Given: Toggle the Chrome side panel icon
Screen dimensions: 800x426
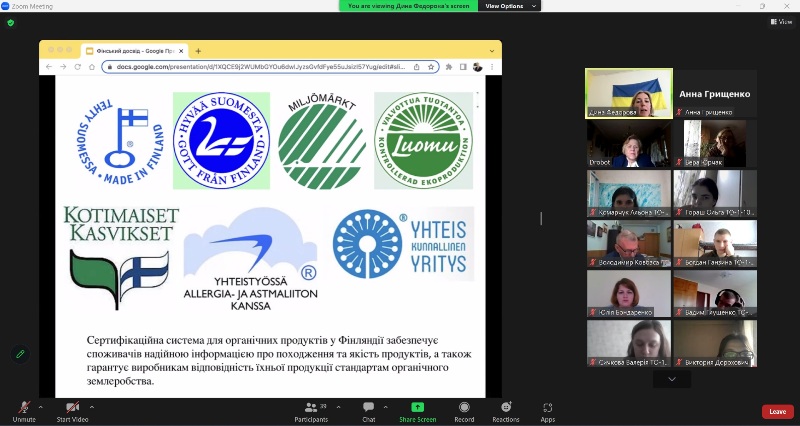Looking at the screenshot, I should (x=463, y=67).
